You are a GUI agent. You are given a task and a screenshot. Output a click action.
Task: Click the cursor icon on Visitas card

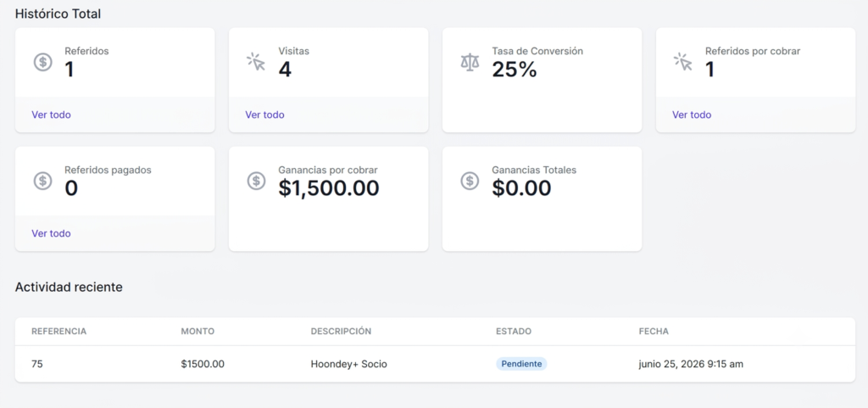pos(256,61)
